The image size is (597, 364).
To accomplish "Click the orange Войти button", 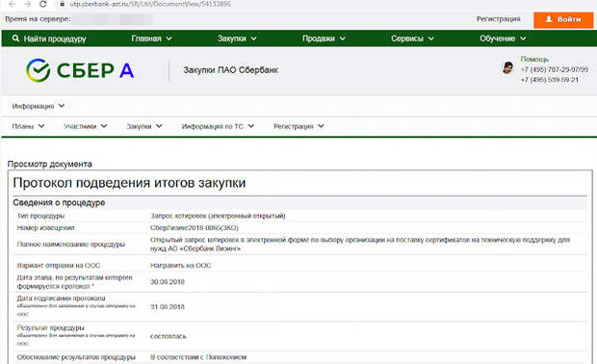I will pyautogui.click(x=563, y=20).
